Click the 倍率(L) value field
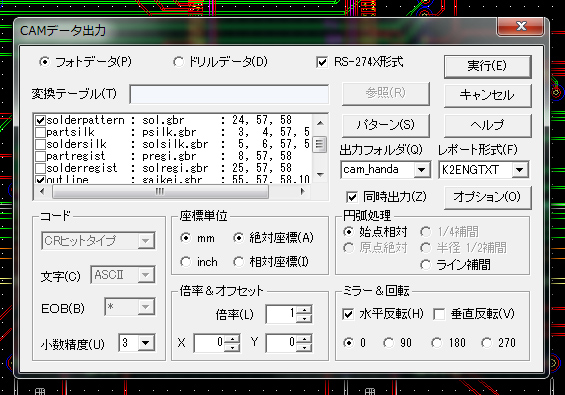Image resolution: width=565 pixels, height=395 pixels. [x=282, y=314]
